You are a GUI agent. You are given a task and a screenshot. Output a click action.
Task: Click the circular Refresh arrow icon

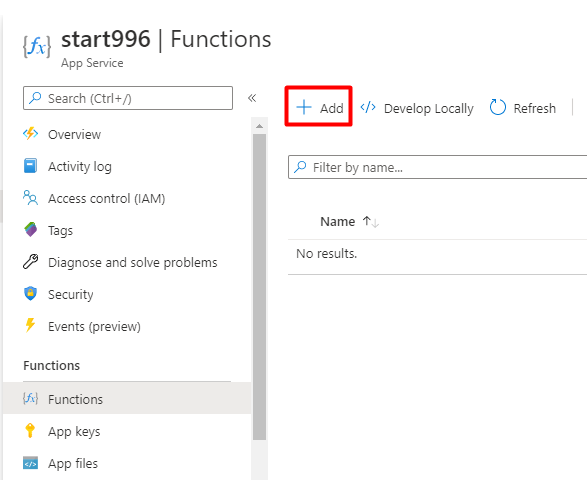pos(498,107)
